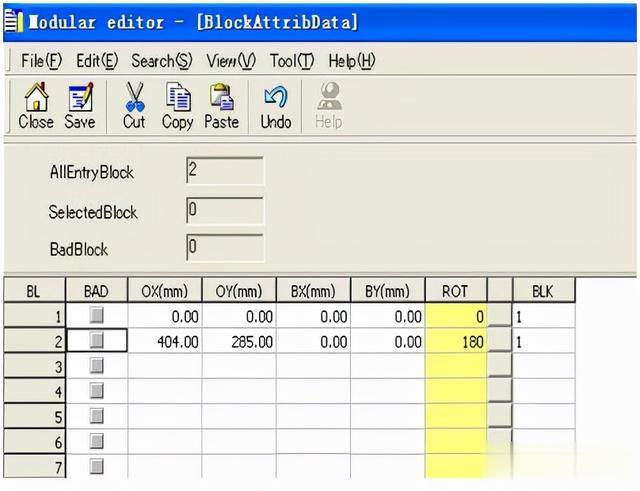Click the BAD column header
Screen dimensions: 640x491
[x=97, y=291]
